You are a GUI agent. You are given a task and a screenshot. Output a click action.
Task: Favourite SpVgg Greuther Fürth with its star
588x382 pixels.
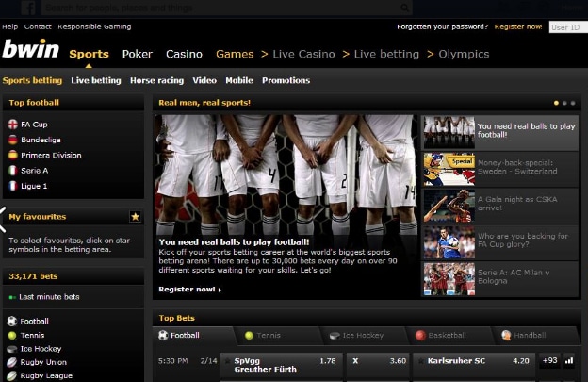click(x=227, y=361)
